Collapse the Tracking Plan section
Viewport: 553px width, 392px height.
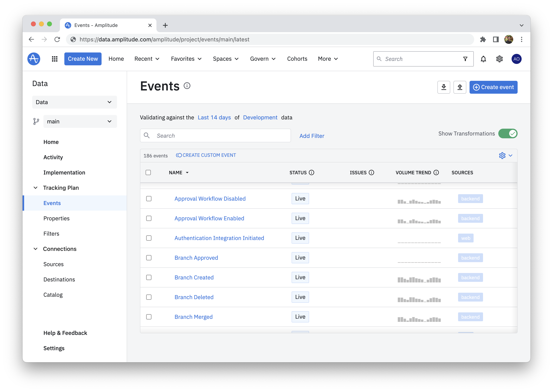coord(36,188)
